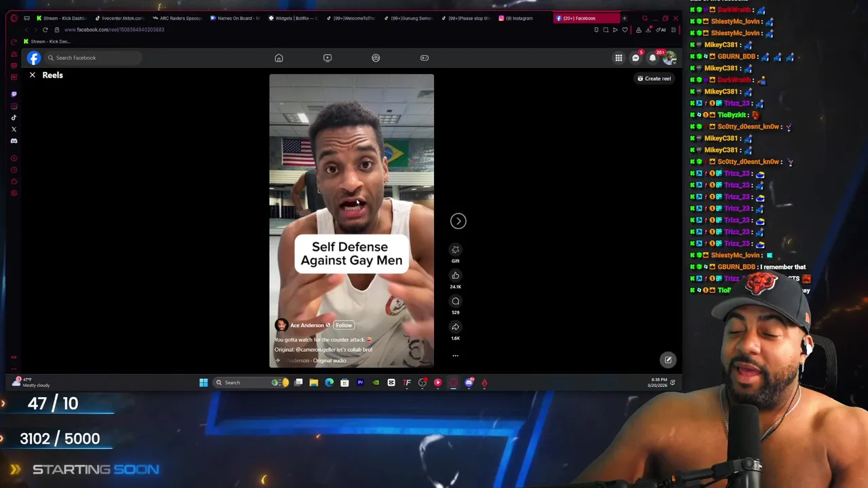Share the reel
868x488 pixels.
(456, 327)
